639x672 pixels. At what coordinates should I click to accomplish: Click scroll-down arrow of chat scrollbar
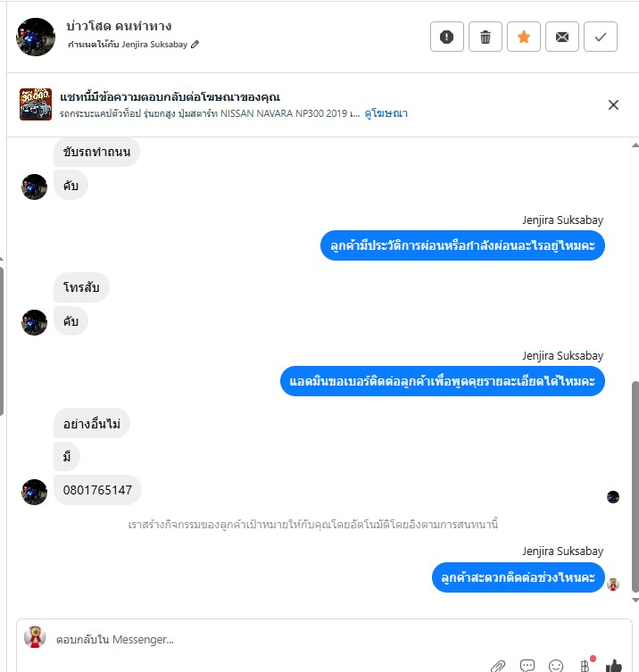635,601
